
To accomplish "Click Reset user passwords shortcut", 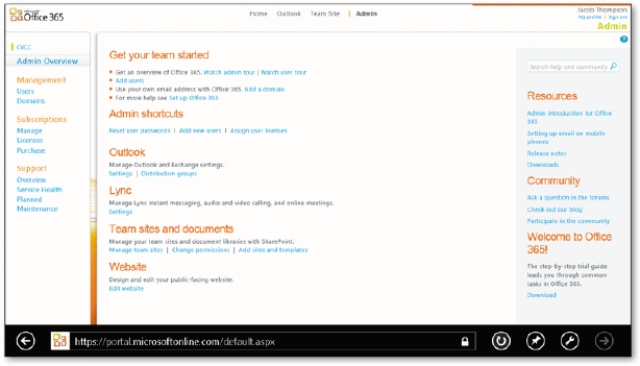I will point(140,131).
